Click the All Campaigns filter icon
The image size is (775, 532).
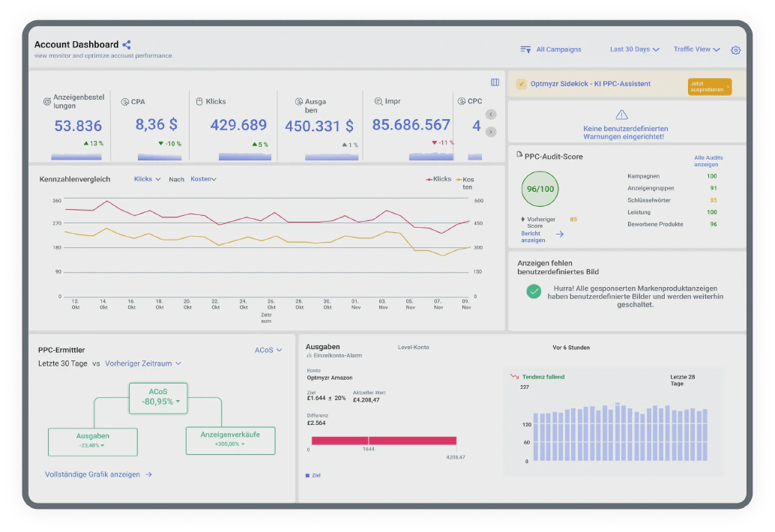point(525,49)
